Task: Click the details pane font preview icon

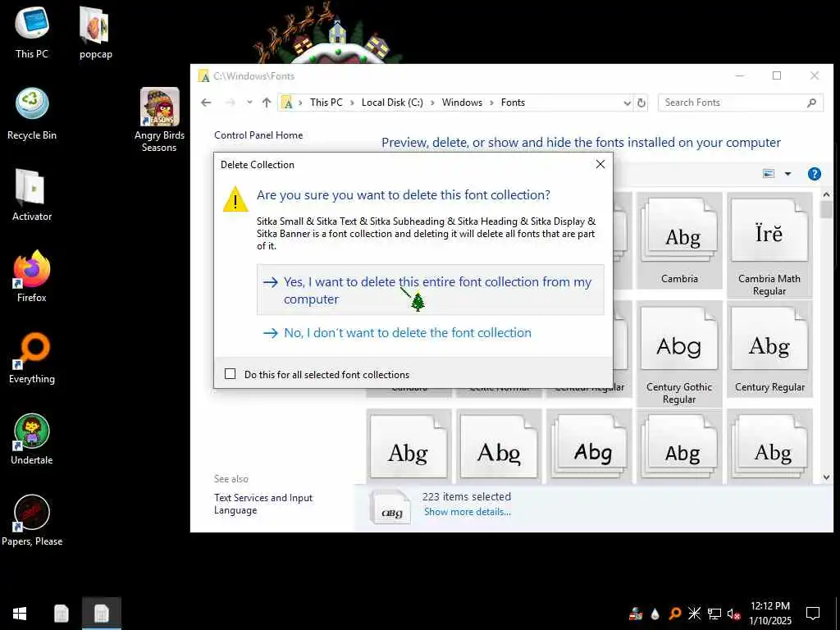Action: 390,505
